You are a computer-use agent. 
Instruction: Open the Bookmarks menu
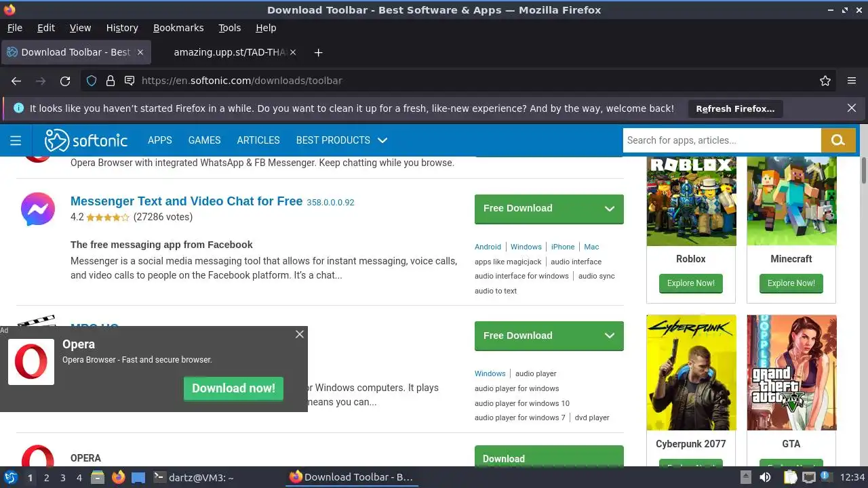point(178,28)
